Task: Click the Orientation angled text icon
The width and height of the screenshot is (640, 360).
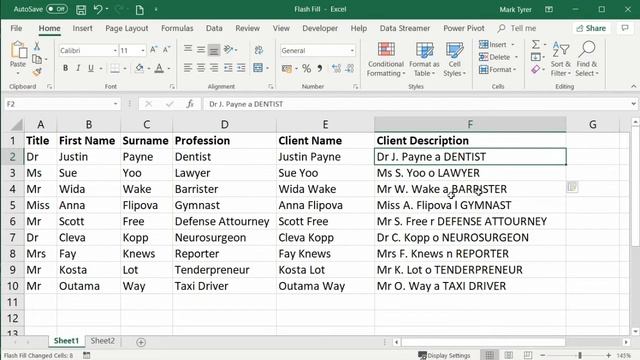Action: (x=229, y=49)
